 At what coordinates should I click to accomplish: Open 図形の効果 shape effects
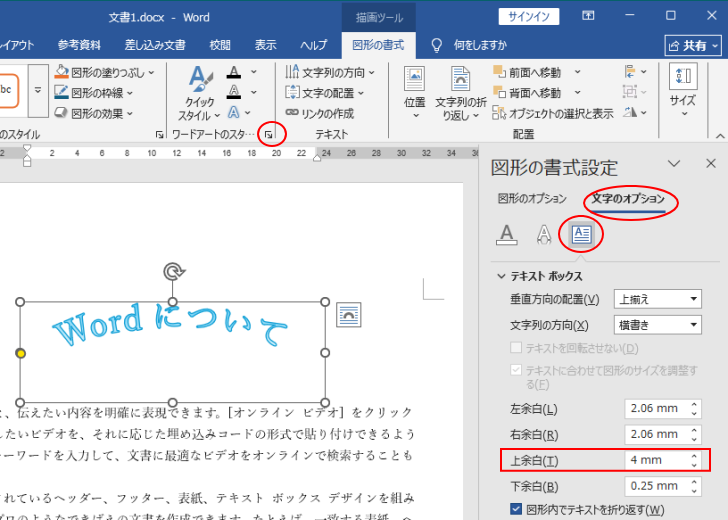pos(94,113)
